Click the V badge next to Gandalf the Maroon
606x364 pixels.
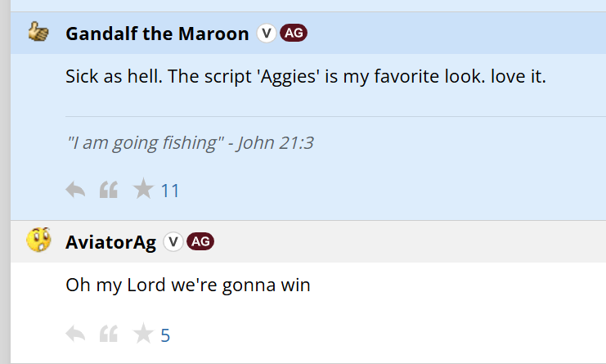click(267, 34)
